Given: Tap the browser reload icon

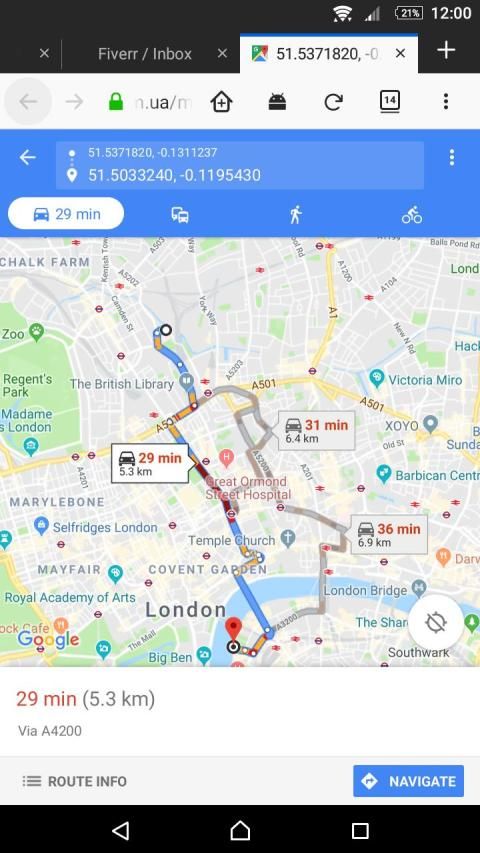Looking at the screenshot, I should (x=333, y=101).
